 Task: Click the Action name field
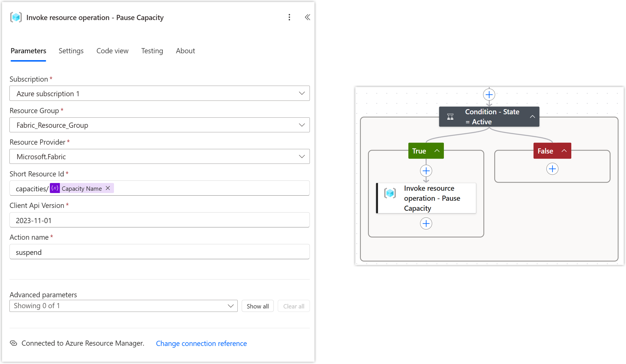pyautogui.click(x=160, y=252)
